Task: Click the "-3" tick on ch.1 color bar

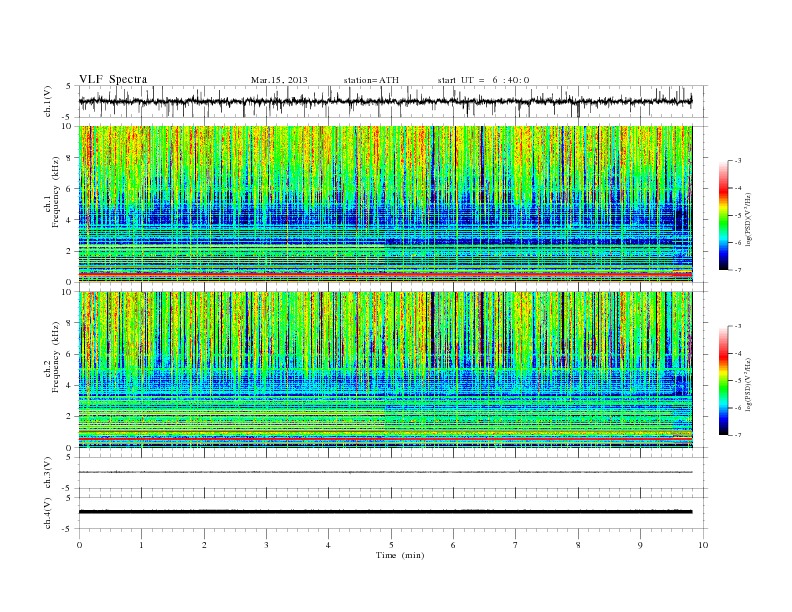Action: click(x=738, y=161)
